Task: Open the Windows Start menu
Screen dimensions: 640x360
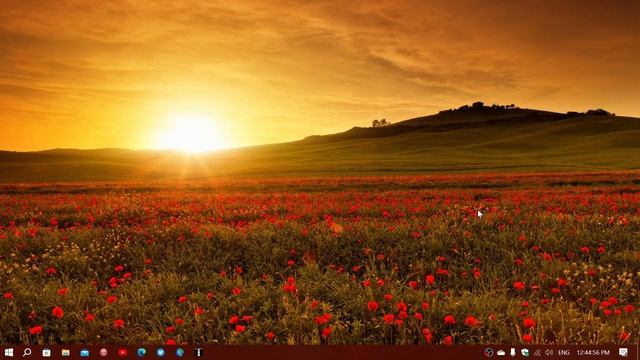Action: click(9, 352)
